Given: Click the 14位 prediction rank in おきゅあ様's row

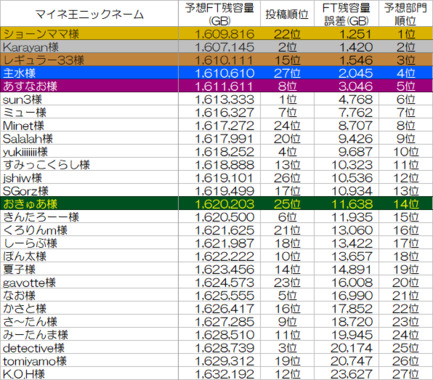Looking at the screenshot, I should pyautogui.click(x=405, y=204).
